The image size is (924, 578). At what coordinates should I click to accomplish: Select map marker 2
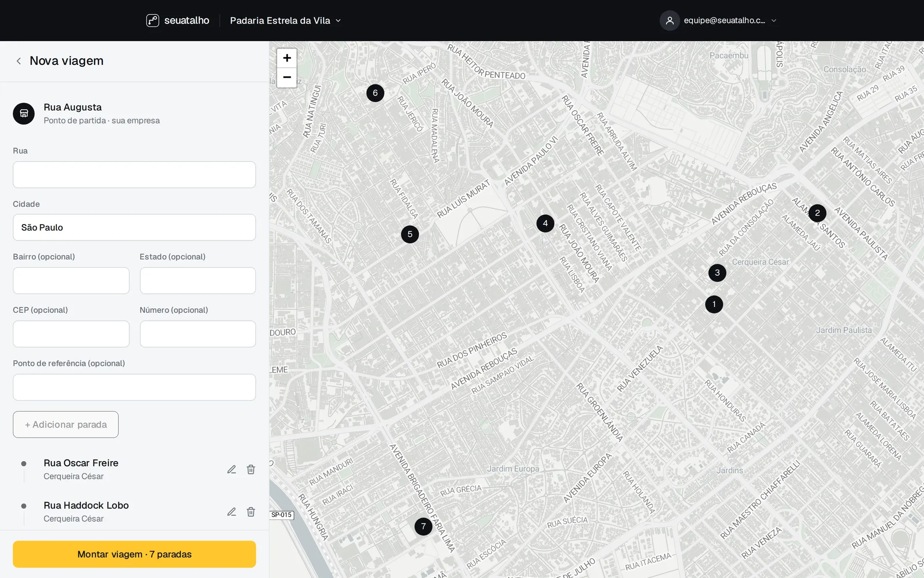pos(817,213)
